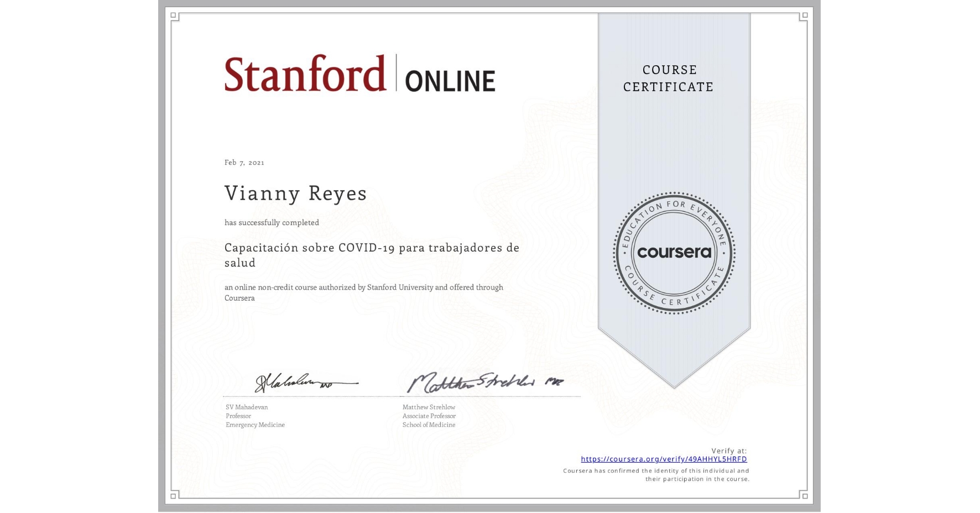Click the decorative corner mark top left

[174, 15]
